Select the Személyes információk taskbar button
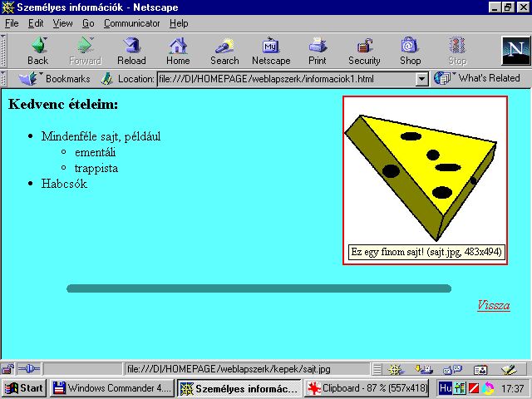The height and width of the screenshot is (399, 532). click(239, 388)
